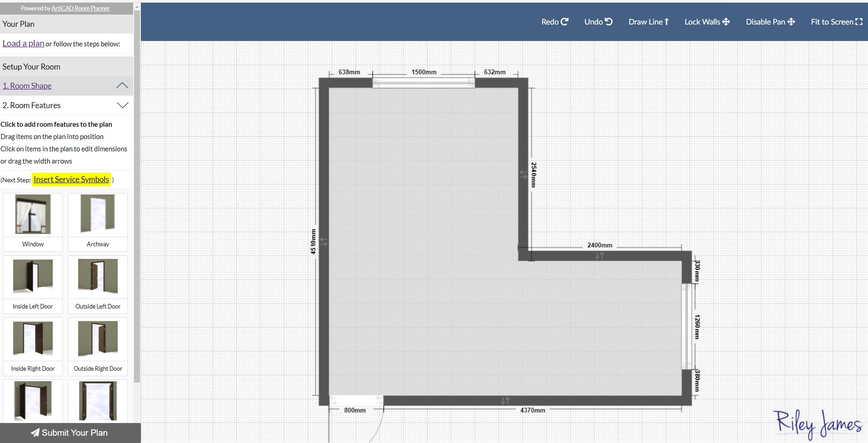Undo the last action

click(x=597, y=21)
